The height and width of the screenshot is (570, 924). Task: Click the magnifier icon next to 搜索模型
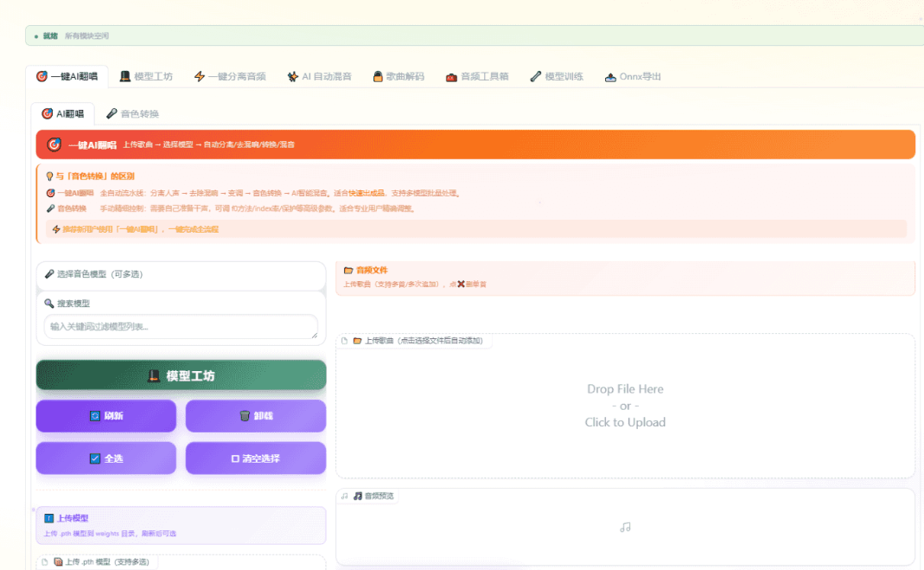tap(49, 304)
